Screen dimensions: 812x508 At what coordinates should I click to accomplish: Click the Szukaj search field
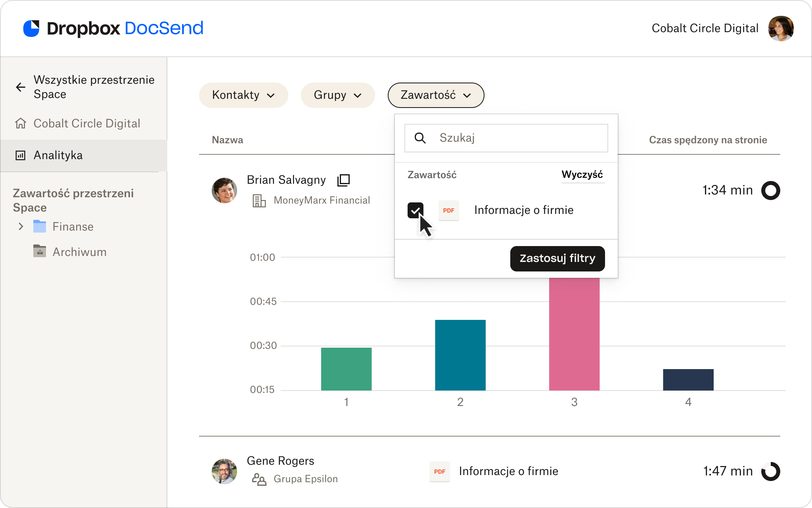(506, 138)
